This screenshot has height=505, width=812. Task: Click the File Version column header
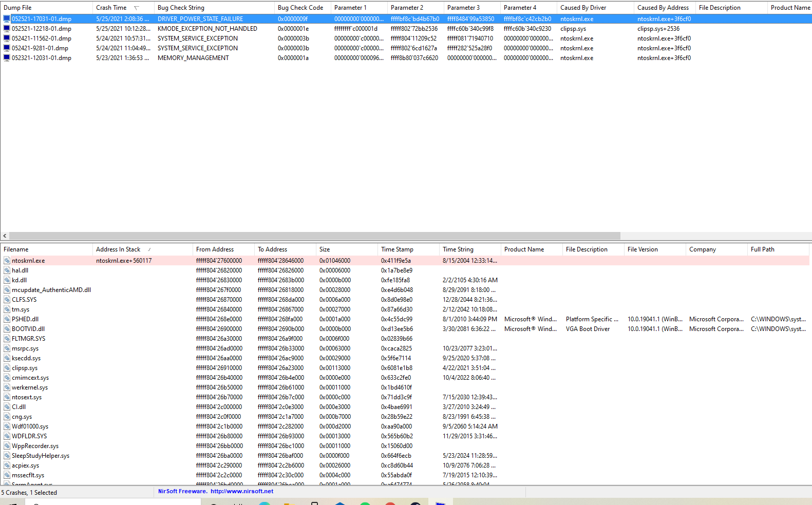tap(655, 249)
